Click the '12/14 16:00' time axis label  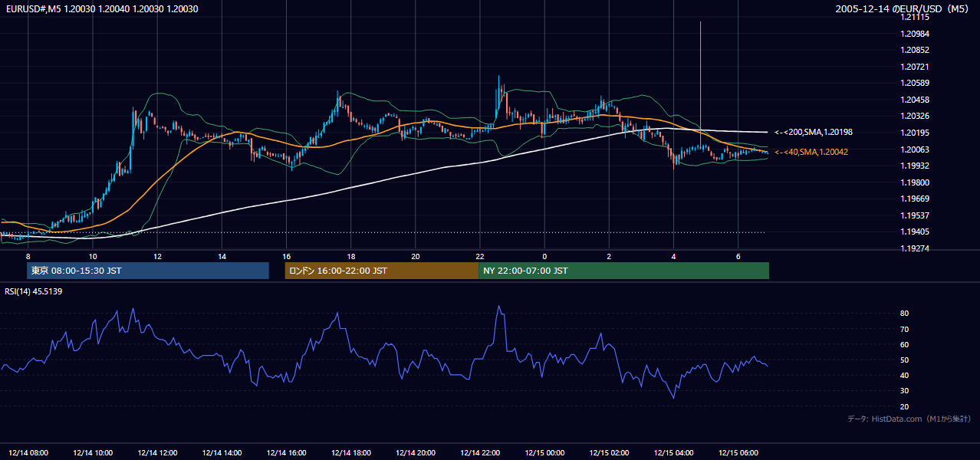click(x=286, y=453)
